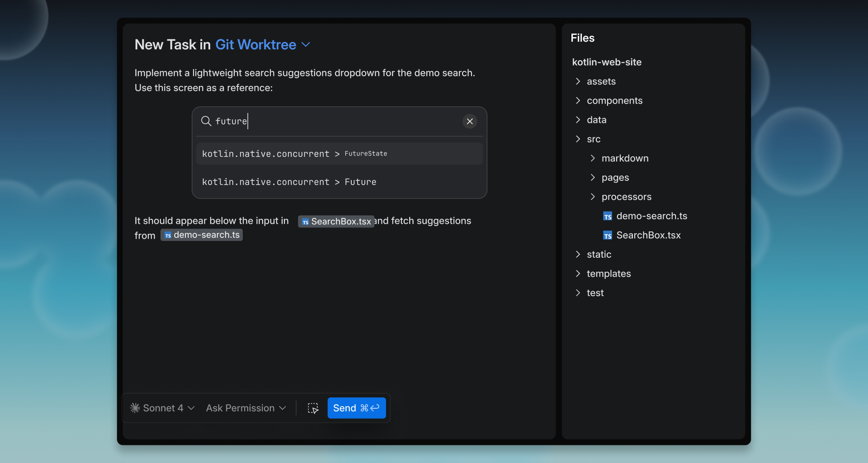Clear the search field with X button
868x463 pixels.
pos(470,121)
